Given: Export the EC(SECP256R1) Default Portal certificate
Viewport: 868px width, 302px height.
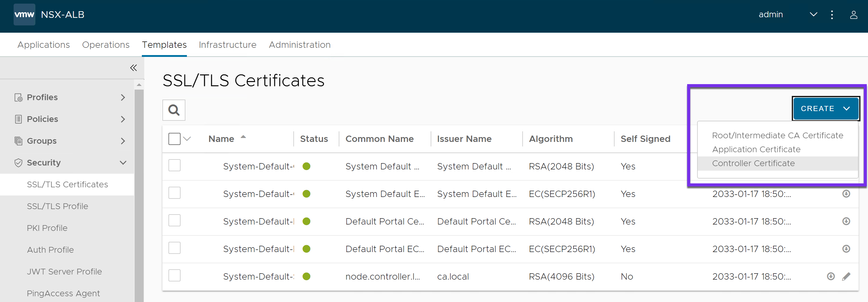Looking at the screenshot, I should pos(846,249).
